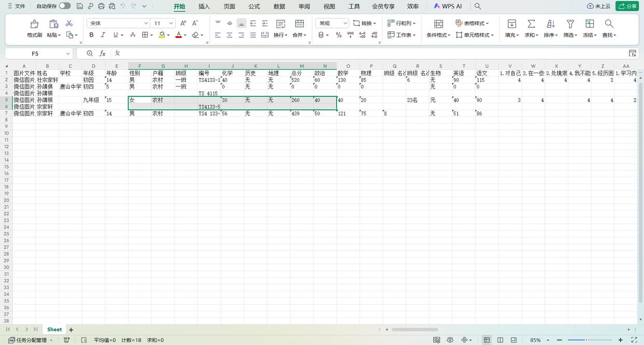The height and width of the screenshot is (345, 644).
Task: Open number format 常规 dropdown
Action: click(x=345, y=23)
